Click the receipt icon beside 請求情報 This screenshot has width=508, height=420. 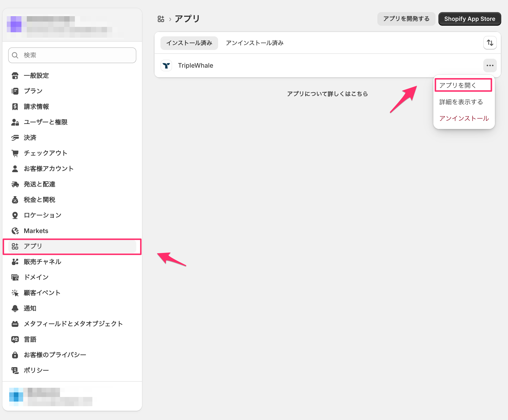pyautogui.click(x=15, y=107)
